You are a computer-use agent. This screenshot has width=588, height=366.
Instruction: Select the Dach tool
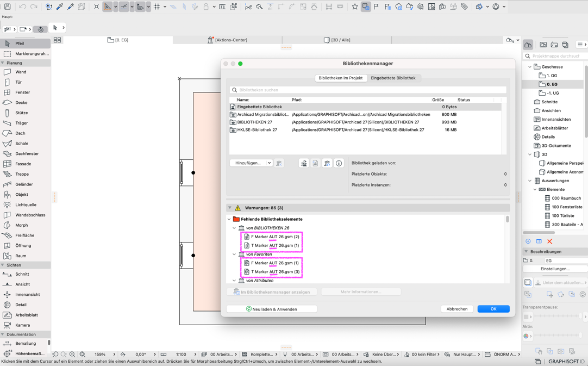coord(26,133)
